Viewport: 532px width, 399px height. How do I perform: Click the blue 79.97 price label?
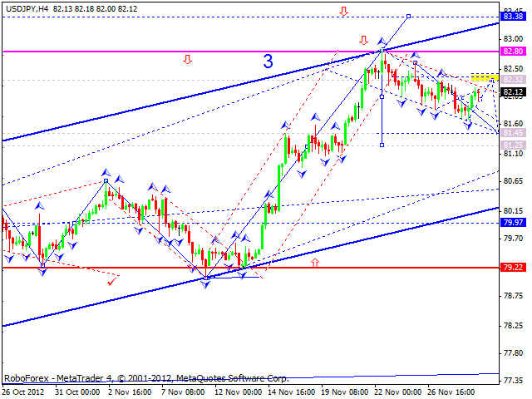pos(513,223)
